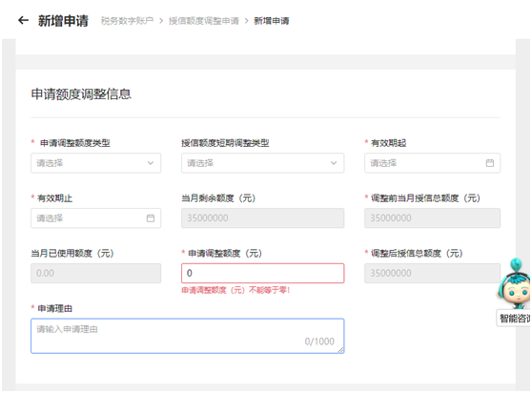
Task: Go back using the left arrow icon
Action: tap(23, 21)
